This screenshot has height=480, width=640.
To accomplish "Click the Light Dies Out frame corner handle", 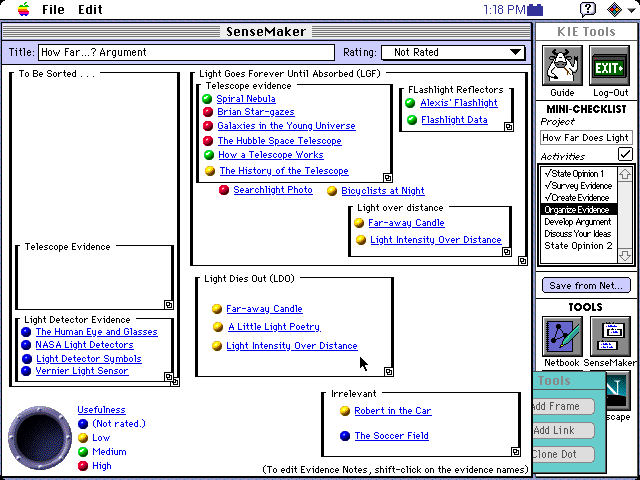I will coord(389,371).
